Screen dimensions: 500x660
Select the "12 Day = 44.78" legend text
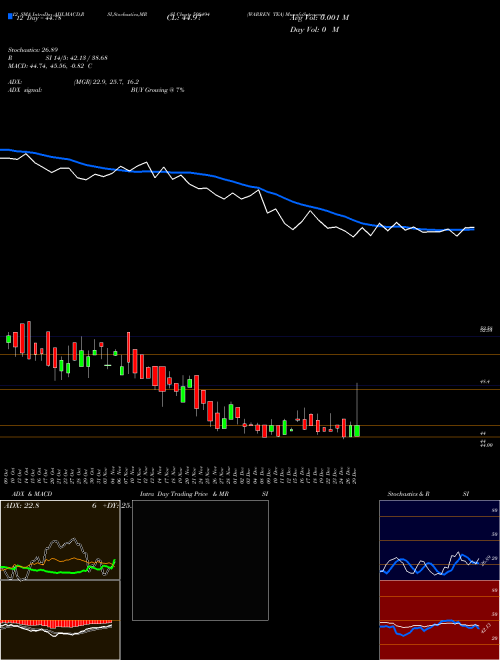coord(38,18)
